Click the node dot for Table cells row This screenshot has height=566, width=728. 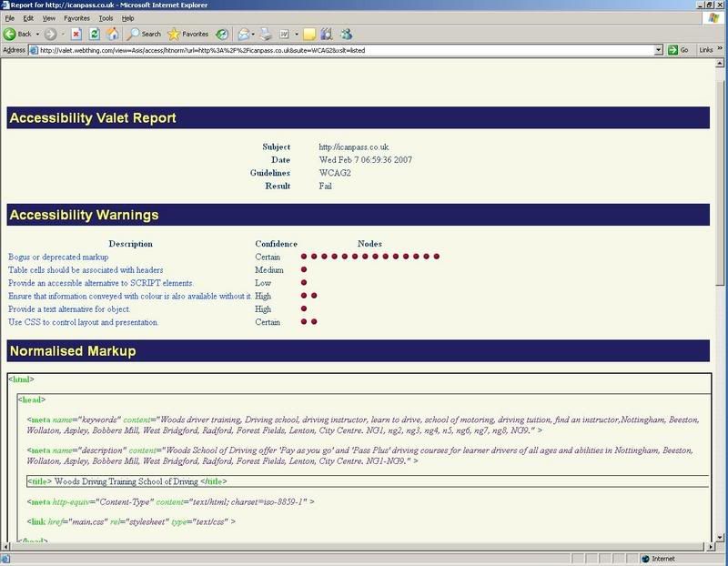(x=304, y=269)
